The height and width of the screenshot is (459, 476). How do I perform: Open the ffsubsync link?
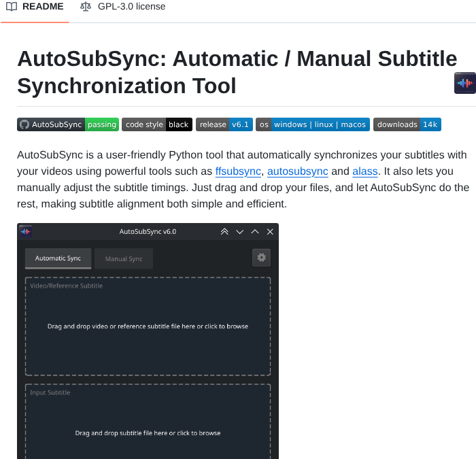[238, 171]
